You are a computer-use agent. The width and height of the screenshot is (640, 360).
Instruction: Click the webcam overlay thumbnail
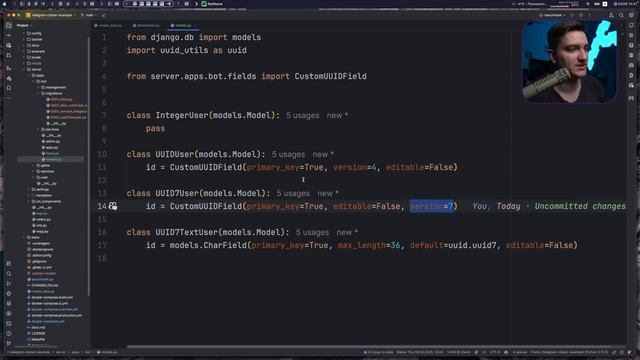(569, 61)
